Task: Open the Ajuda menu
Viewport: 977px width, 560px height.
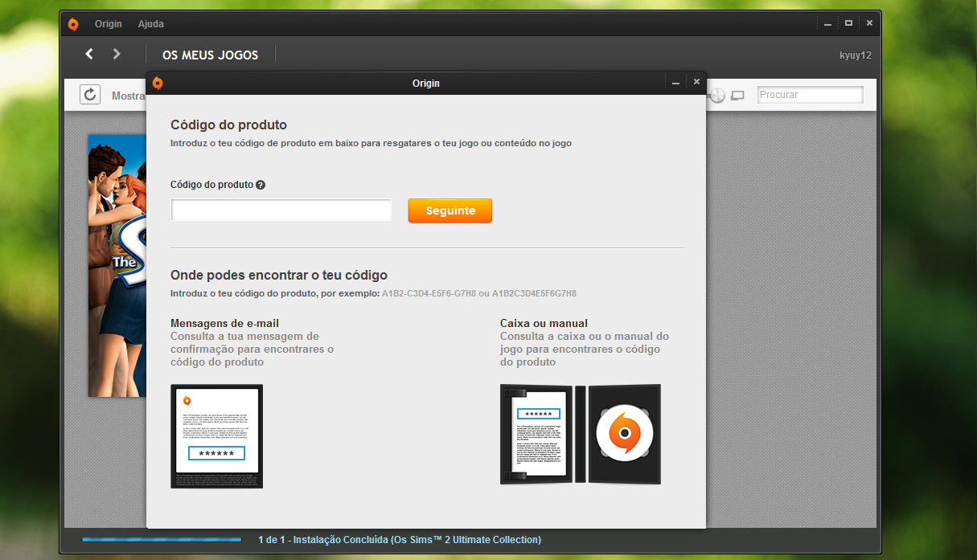Action: (151, 24)
